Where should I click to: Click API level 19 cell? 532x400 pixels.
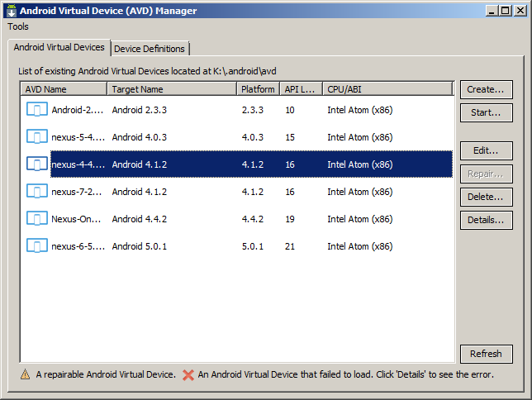coord(290,219)
